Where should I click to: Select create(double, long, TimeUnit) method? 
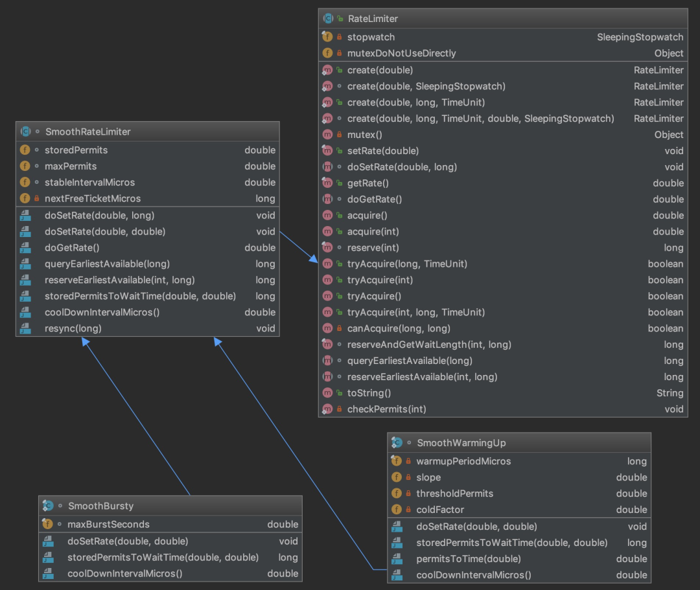416,102
